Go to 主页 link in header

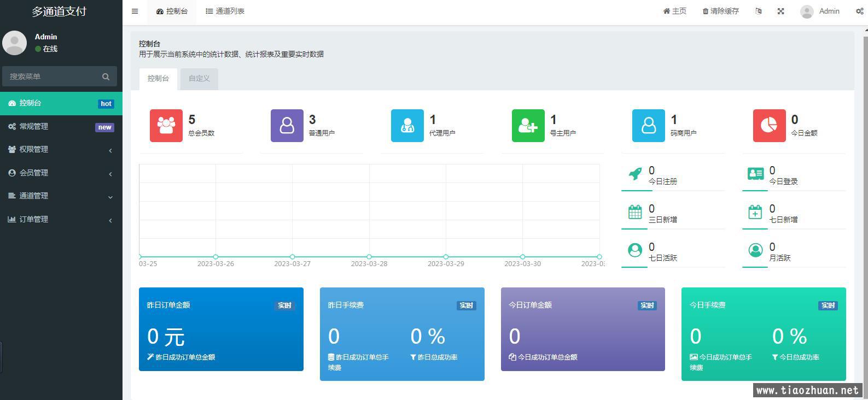[674, 11]
